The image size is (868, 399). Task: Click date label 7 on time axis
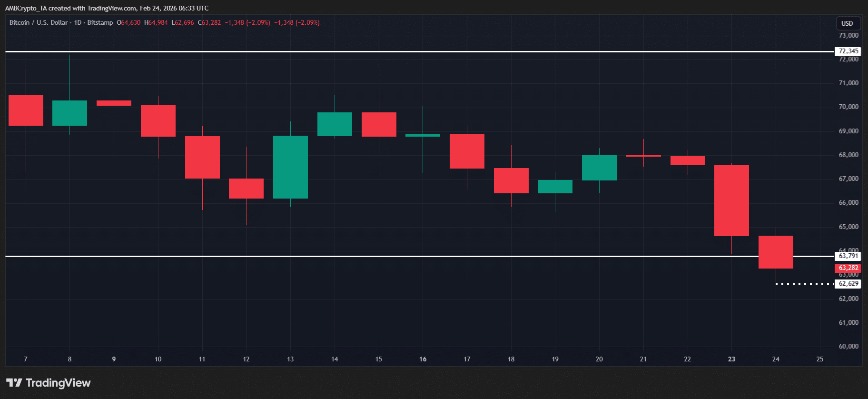tap(26, 359)
